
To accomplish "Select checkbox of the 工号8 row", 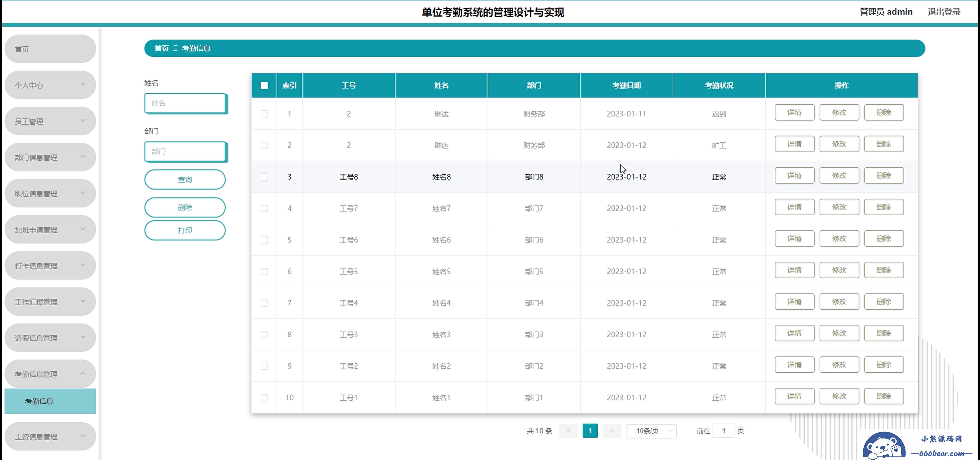I will click(x=264, y=177).
